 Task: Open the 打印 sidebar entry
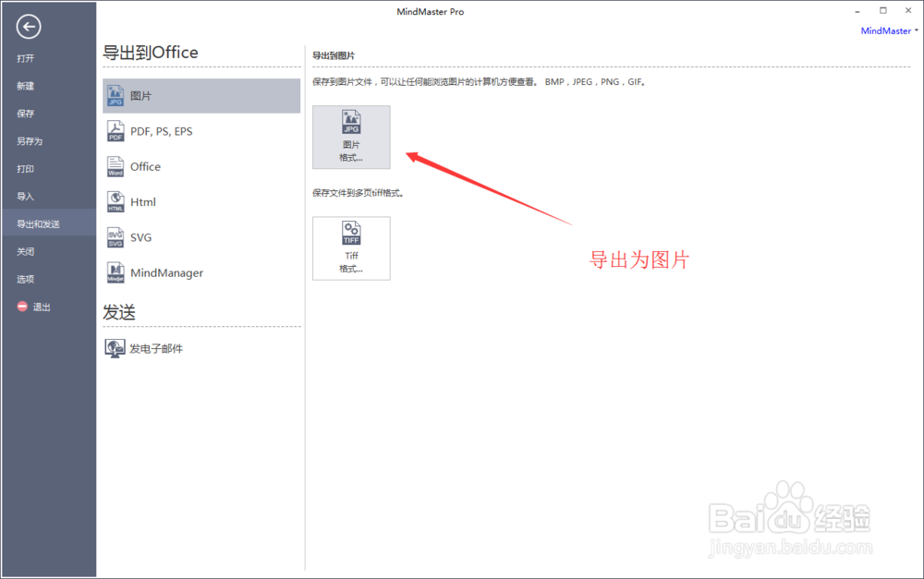25,169
